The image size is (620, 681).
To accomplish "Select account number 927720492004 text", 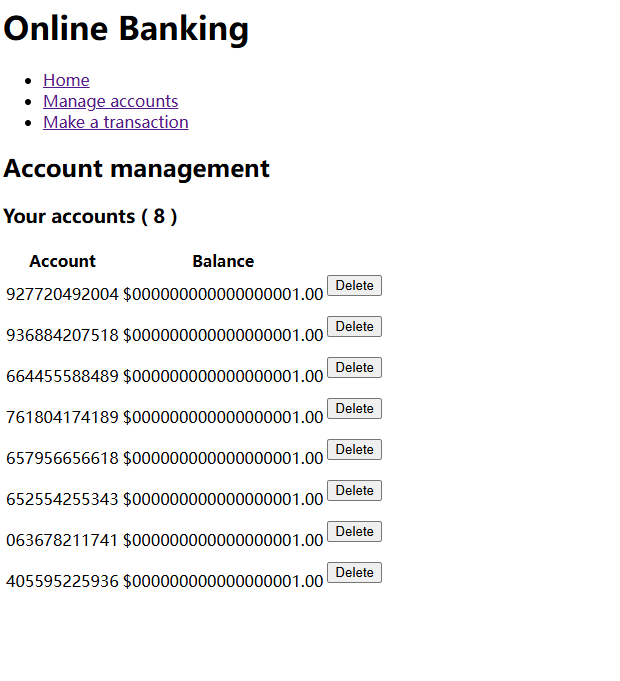I will coord(62,294).
